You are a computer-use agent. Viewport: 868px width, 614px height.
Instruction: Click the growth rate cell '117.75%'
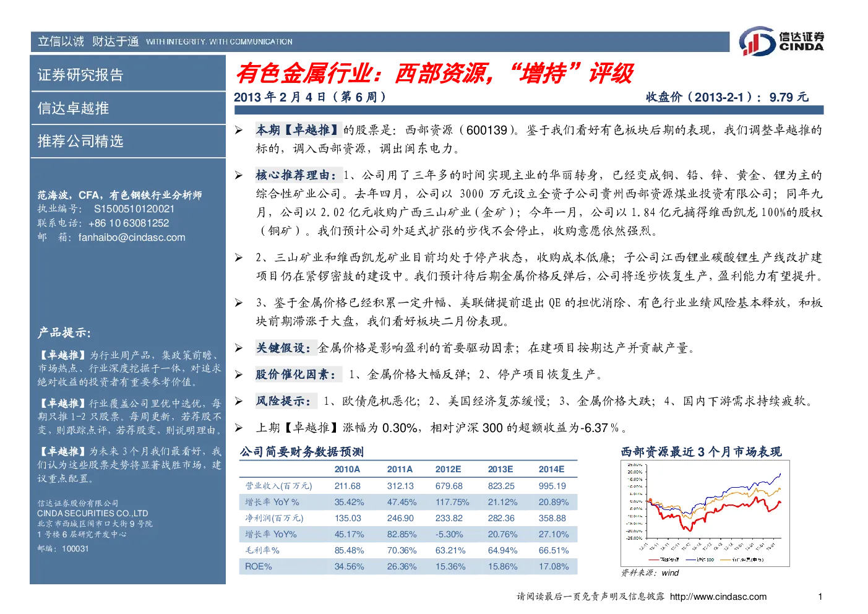point(452,502)
